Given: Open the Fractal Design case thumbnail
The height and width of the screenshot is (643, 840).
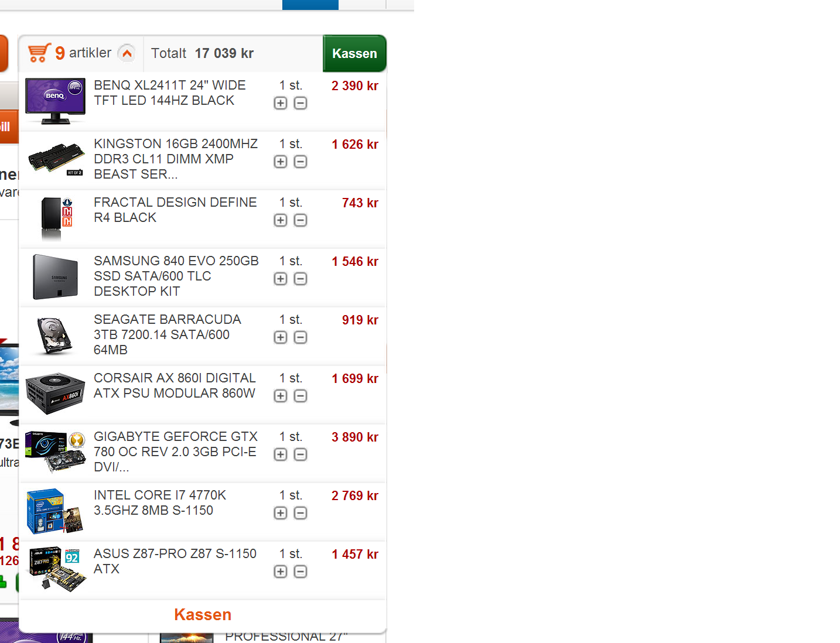Looking at the screenshot, I should (x=56, y=219).
